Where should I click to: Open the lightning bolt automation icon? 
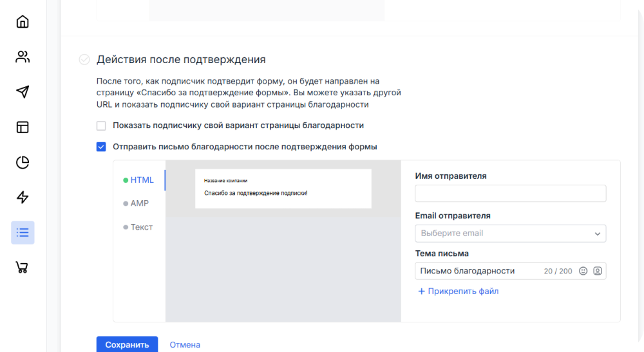coord(23,198)
